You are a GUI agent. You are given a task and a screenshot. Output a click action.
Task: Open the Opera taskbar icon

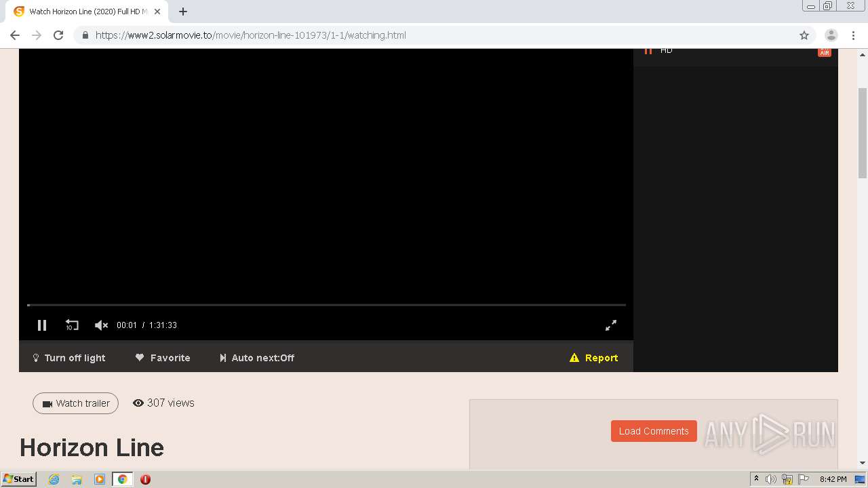pos(145,479)
